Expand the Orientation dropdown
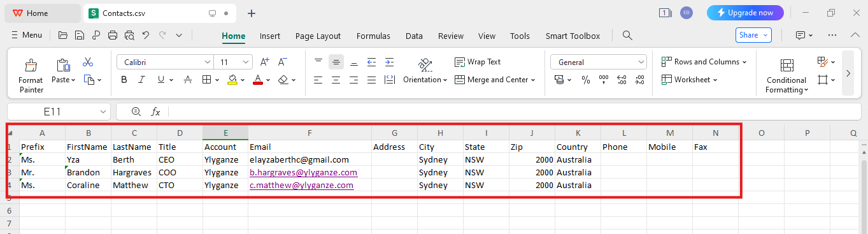868x234 pixels. point(445,80)
